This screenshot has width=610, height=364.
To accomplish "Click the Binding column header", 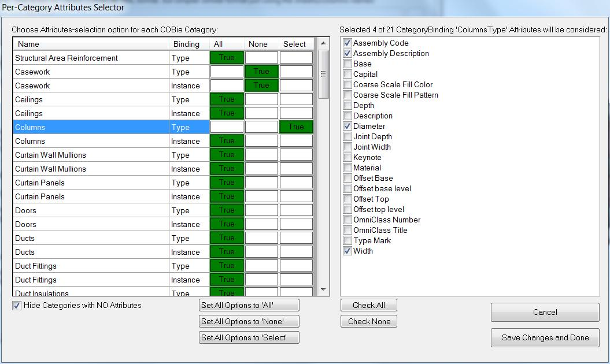I will point(190,44).
